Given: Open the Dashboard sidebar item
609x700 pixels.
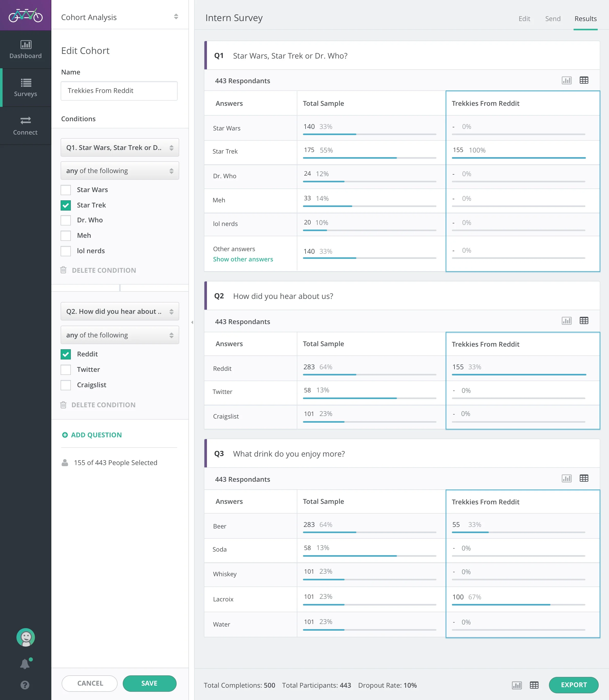Looking at the screenshot, I should (x=25, y=50).
